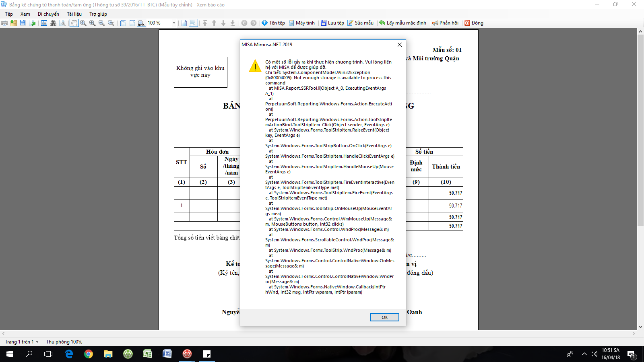Click the green round app taskbar icon
Screen dimensions: 644x362
point(128,354)
